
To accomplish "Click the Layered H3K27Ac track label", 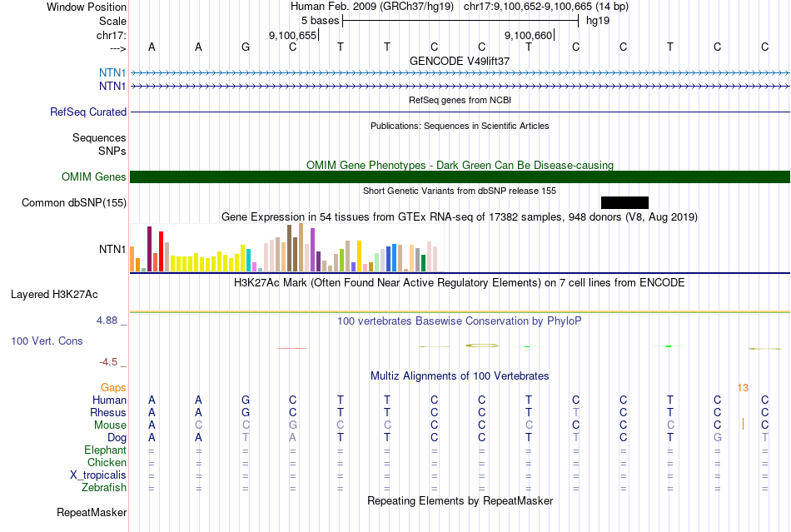I will pyautogui.click(x=54, y=295).
